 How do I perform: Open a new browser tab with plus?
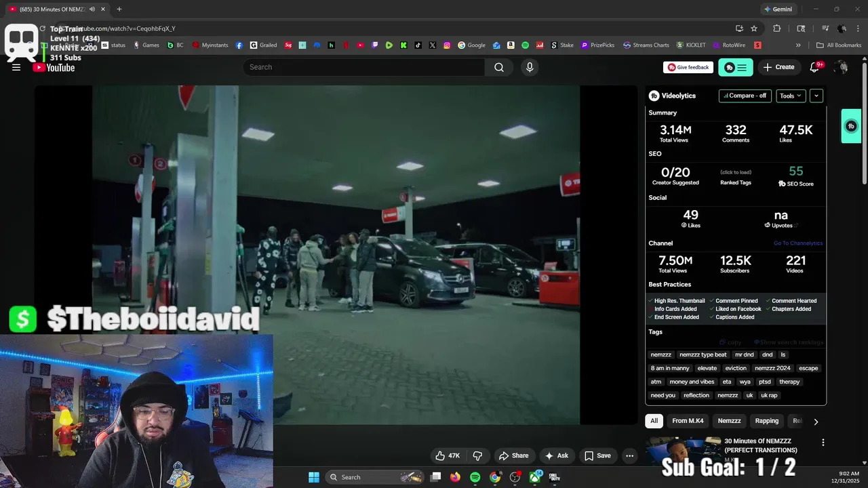coord(119,9)
